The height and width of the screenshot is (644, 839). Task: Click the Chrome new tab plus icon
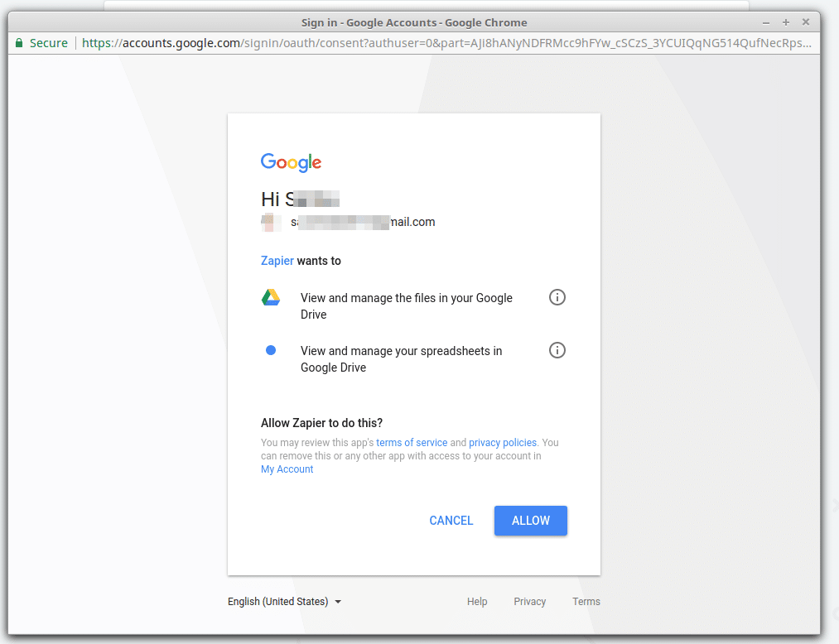[x=784, y=22]
